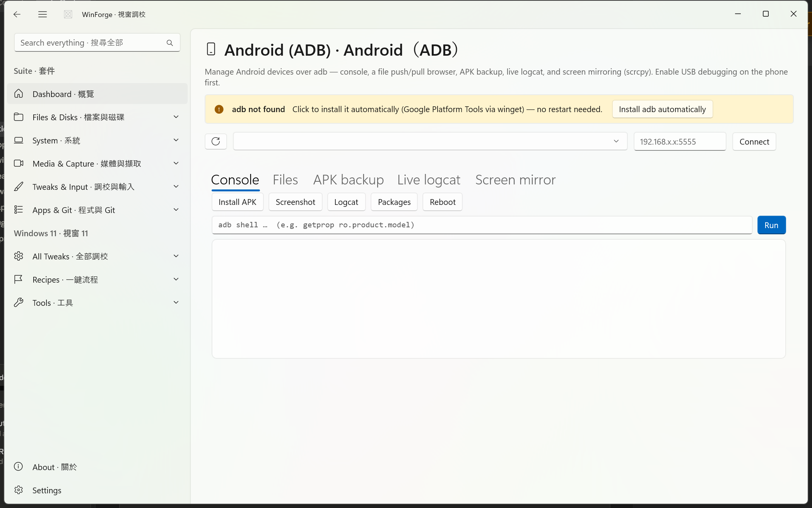
Task: Click the System laptop icon
Action: [x=19, y=140]
